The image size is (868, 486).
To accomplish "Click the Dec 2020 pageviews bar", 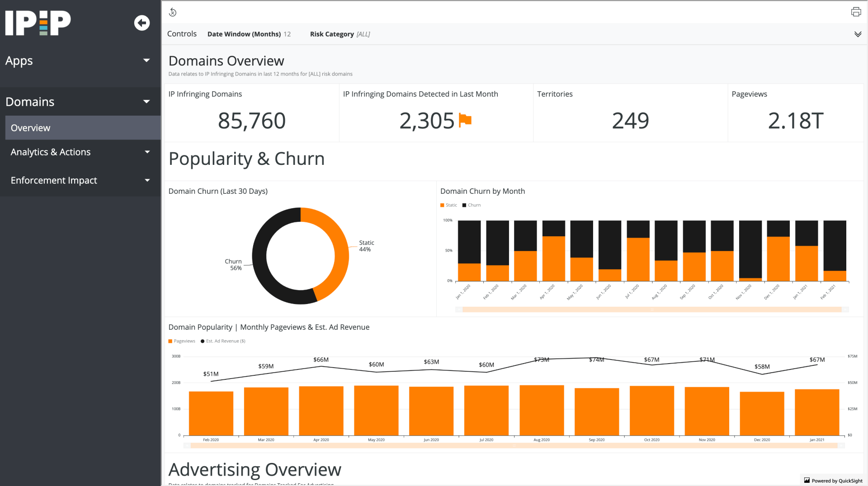I will point(762,414).
